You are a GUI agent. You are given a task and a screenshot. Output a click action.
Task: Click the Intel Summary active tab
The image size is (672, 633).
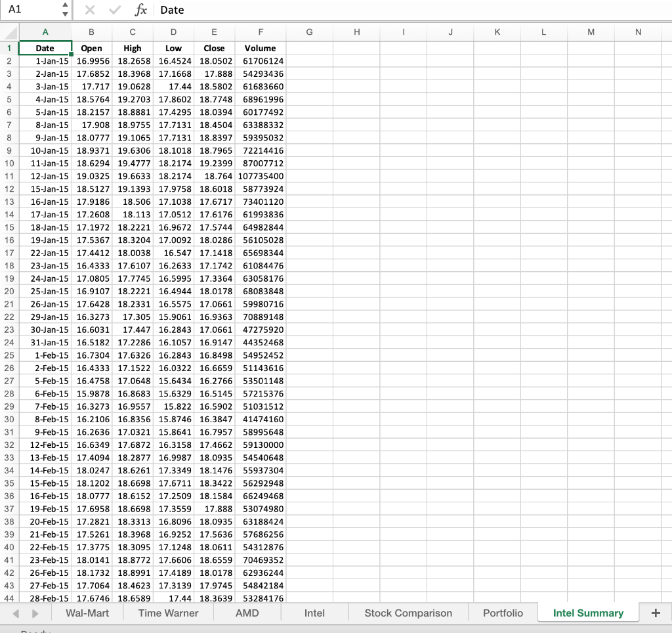click(588, 613)
